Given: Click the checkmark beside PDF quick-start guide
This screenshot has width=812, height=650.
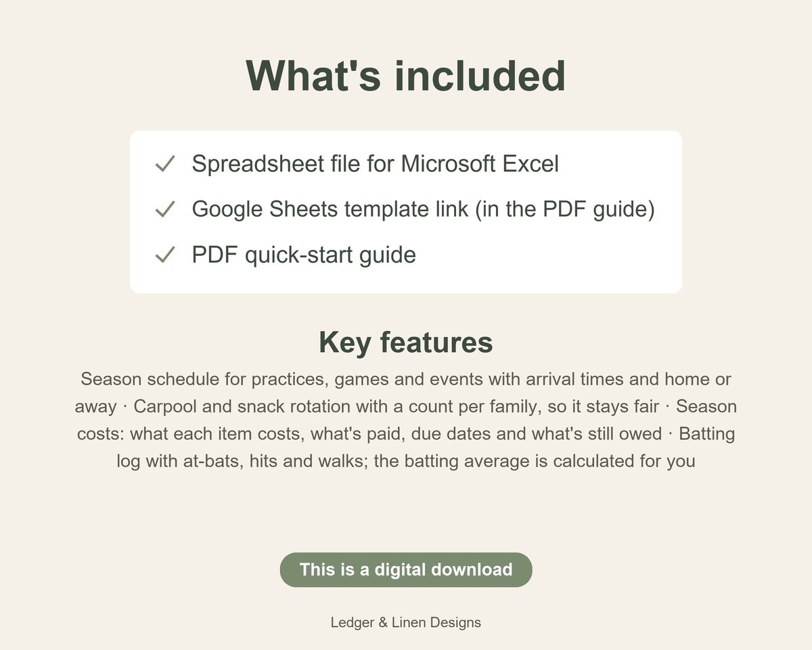Looking at the screenshot, I should click(165, 255).
